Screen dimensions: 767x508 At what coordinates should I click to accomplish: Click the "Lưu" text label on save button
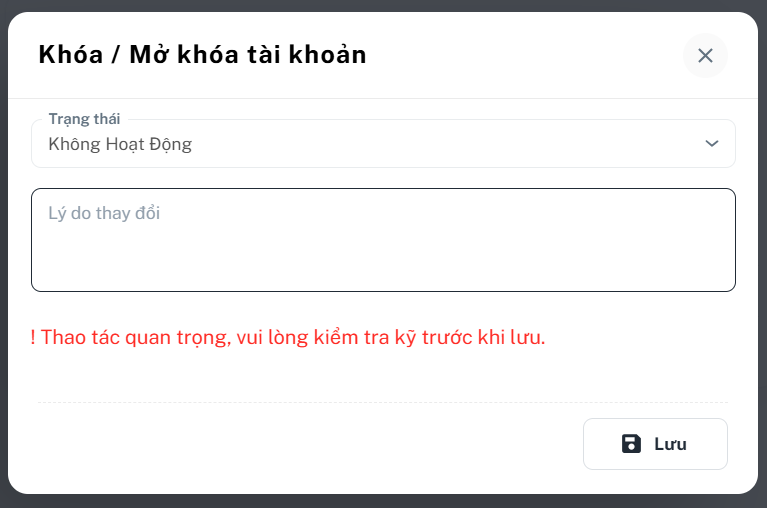[x=670, y=444]
